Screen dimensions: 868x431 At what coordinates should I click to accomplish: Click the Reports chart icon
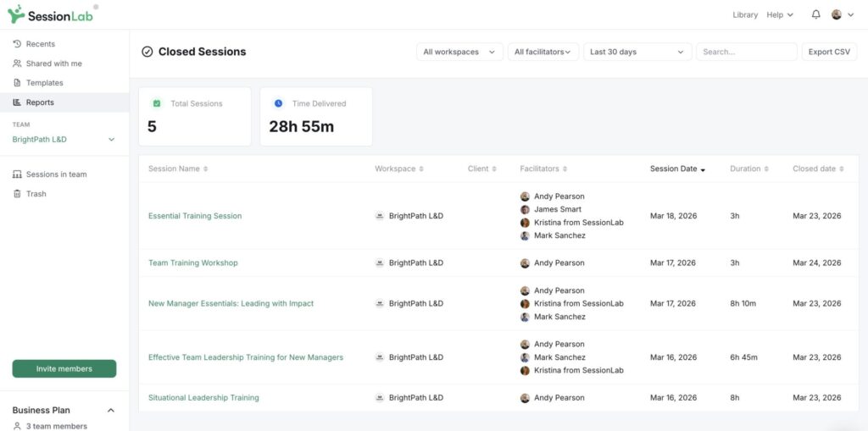coord(17,102)
